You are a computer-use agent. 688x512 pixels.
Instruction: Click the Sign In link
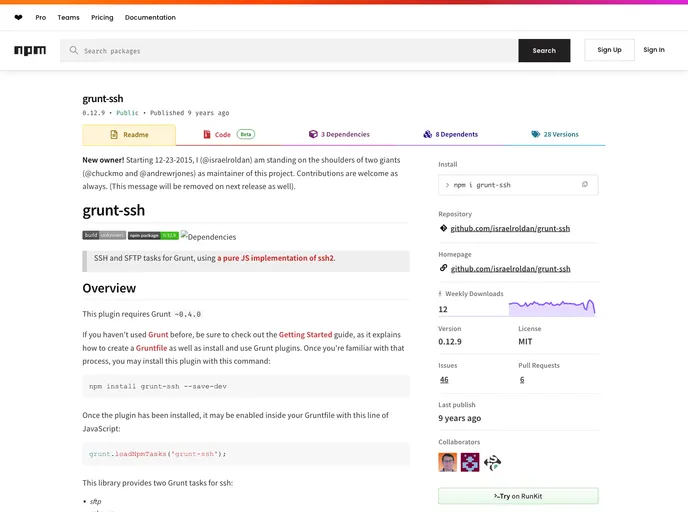pyautogui.click(x=654, y=50)
